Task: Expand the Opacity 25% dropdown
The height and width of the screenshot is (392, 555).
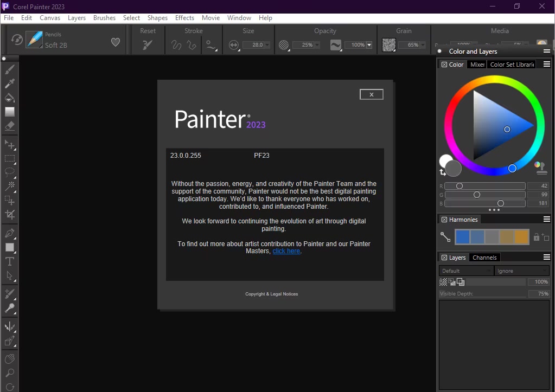Action: pos(317,45)
